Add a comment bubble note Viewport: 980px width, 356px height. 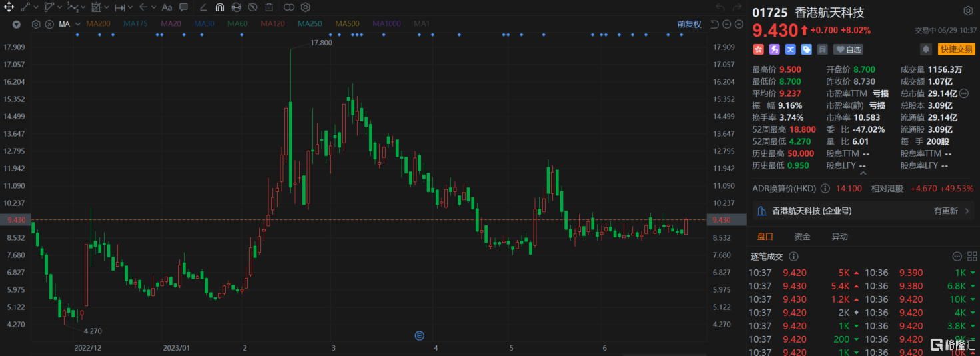(x=183, y=7)
